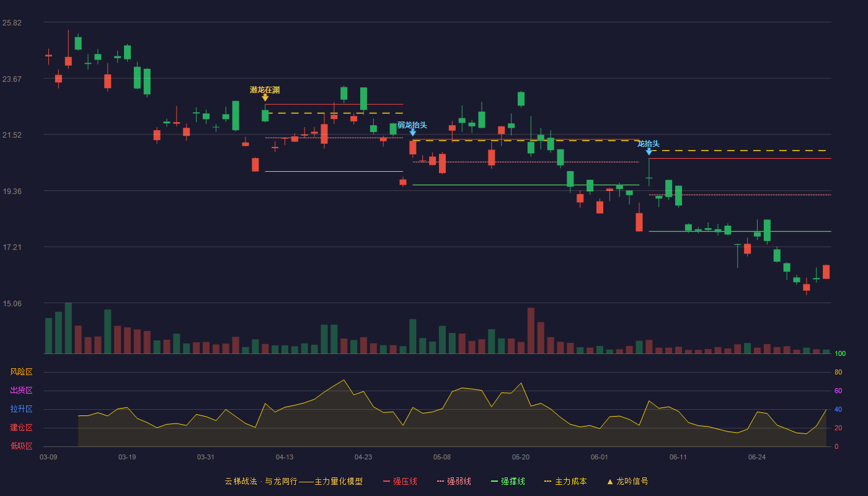Toggle the 强压线 legend series
This screenshot has width=868, height=496.
400,481
